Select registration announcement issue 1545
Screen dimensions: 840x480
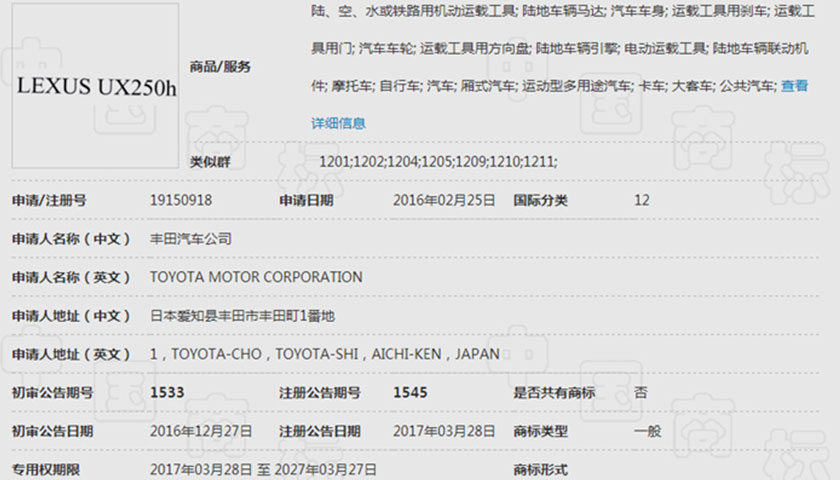pos(410,393)
